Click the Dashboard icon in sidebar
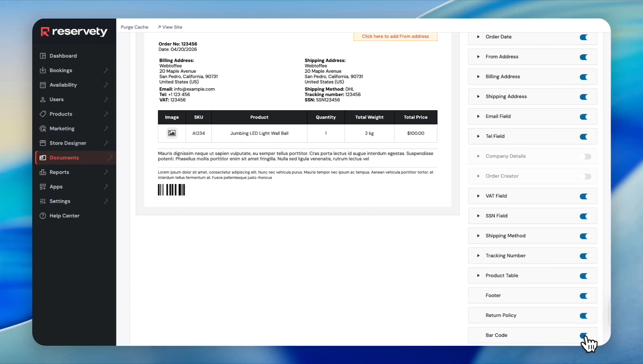 tap(43, 56)
